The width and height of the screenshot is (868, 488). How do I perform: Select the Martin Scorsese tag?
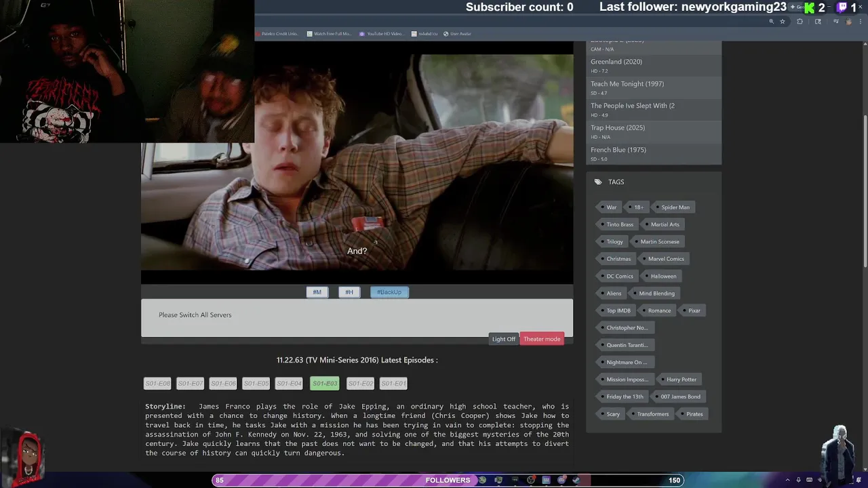pos(659,242)
